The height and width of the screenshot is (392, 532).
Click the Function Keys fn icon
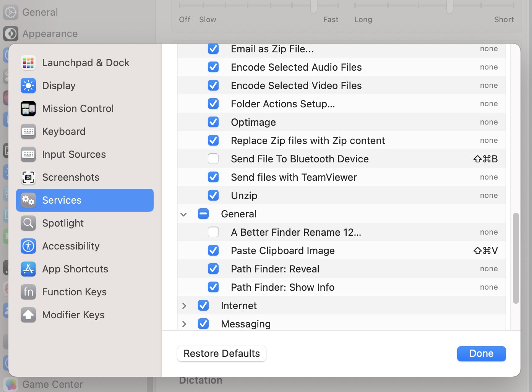(x=28, y=292)
